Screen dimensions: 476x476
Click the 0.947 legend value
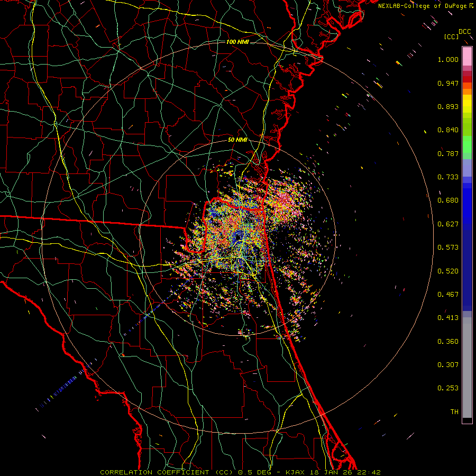coord(448,83)
